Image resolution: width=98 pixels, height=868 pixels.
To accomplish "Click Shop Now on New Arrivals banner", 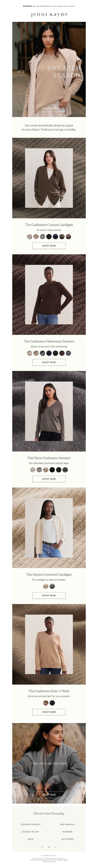I will coord(49,795).
